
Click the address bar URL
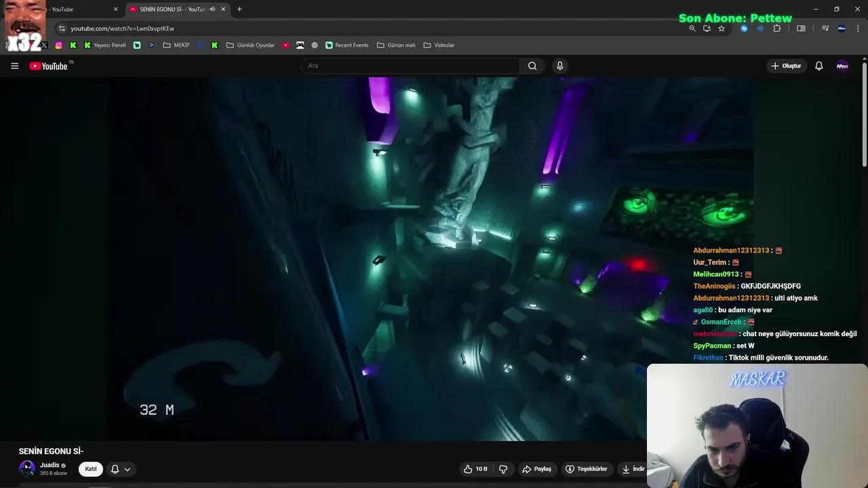click(x=122, y=28)
